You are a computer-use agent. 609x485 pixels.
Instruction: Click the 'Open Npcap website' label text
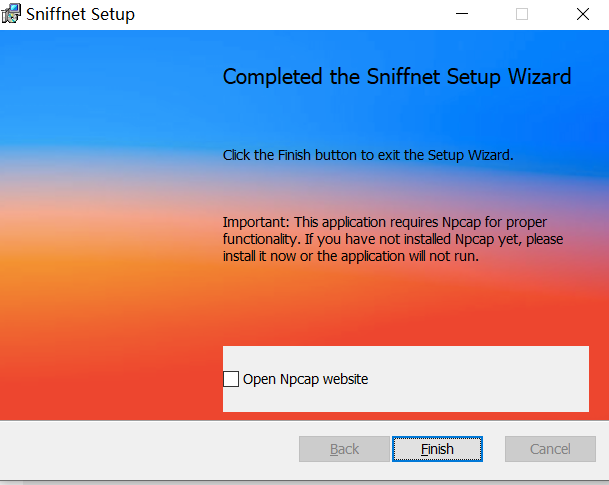[x=305, y=379]
